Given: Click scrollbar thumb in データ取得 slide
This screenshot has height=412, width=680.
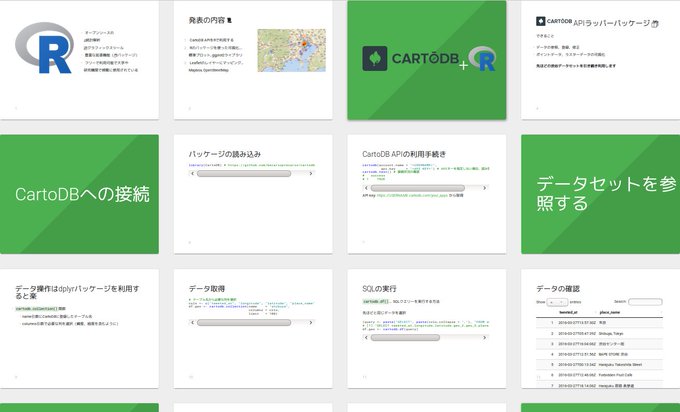Looking at the screenshot, I should [x=244, y=323].
